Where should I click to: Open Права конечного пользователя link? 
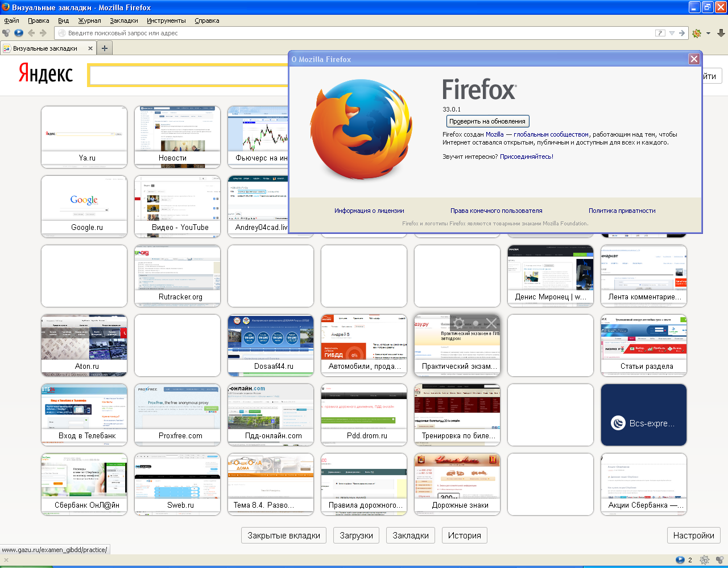coord(497,211)
